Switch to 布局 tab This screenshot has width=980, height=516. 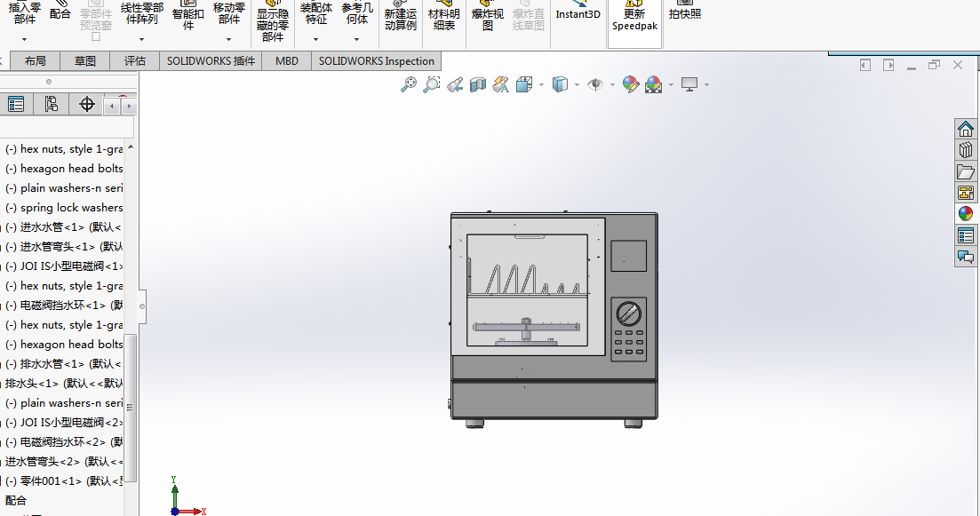[x=35, y=60]
